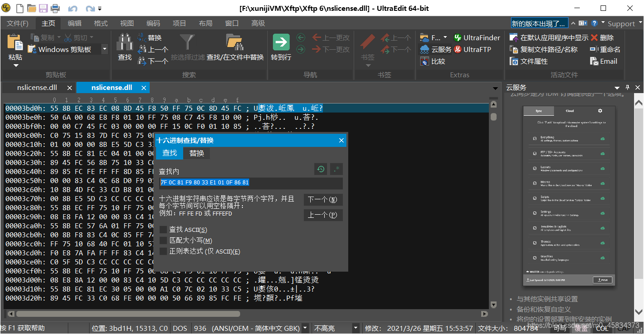The width and height of the screenshot is (644, 334).
Task: Find next with 下一个 in search group
Action: coord(153,61)
